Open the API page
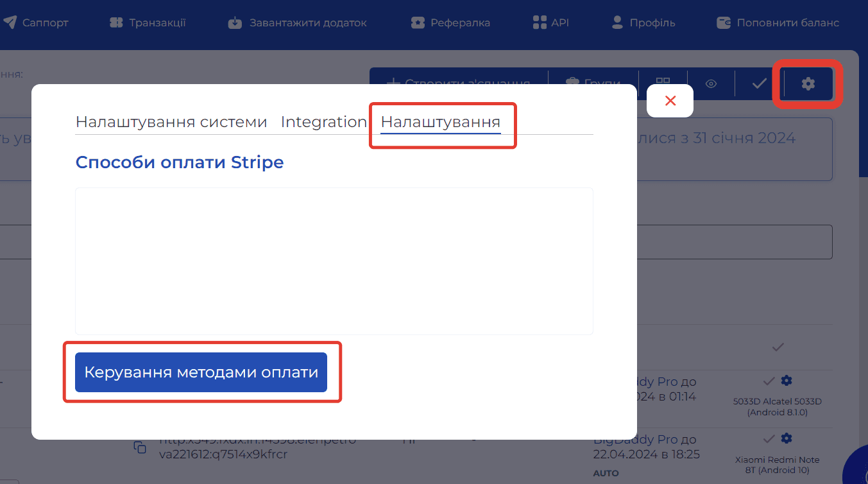 point(551,23)
